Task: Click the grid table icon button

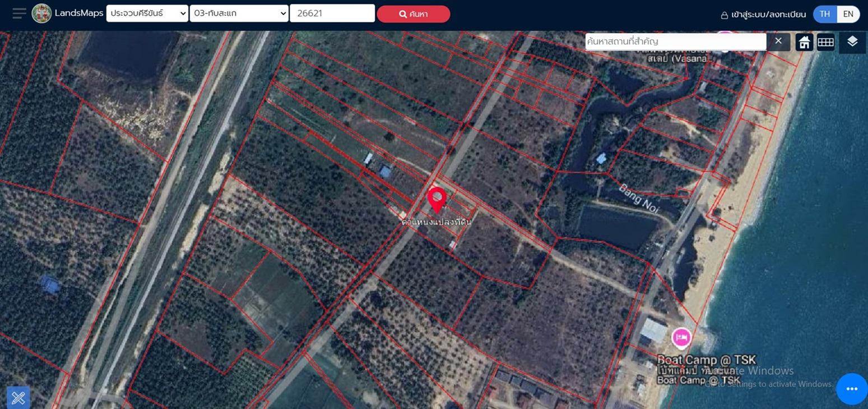Action: [825, 42]
